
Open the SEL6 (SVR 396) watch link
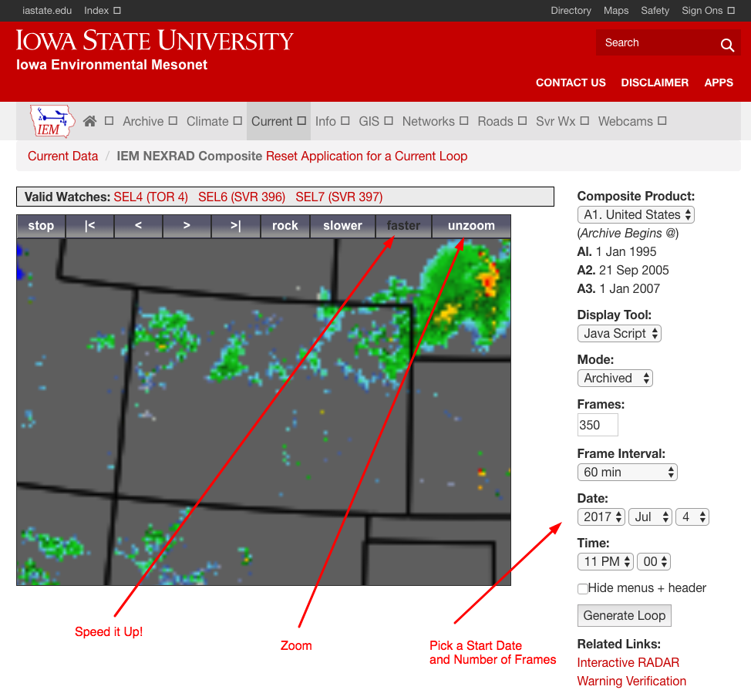click(242, 197)
